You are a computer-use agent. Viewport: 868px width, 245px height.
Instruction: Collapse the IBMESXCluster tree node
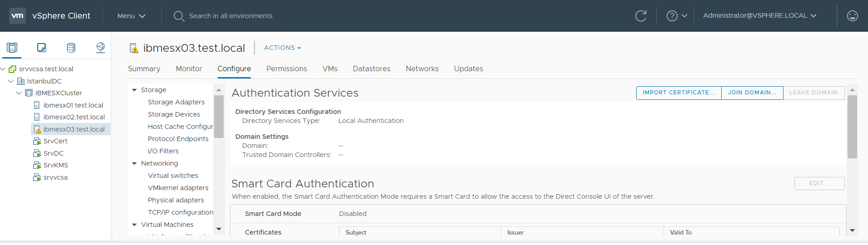(x=19, y=93)
